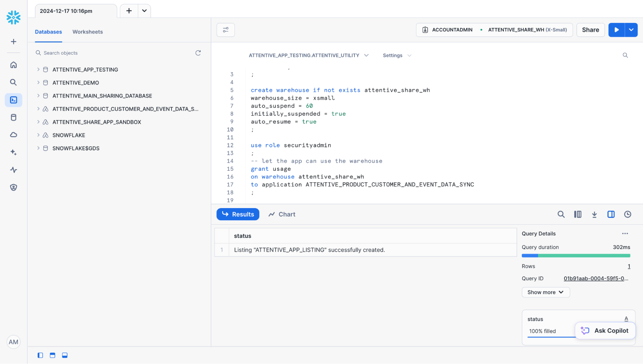The image size is (643, 364).
Task: Switch to the Chart tab
Action: coord(282,214)
